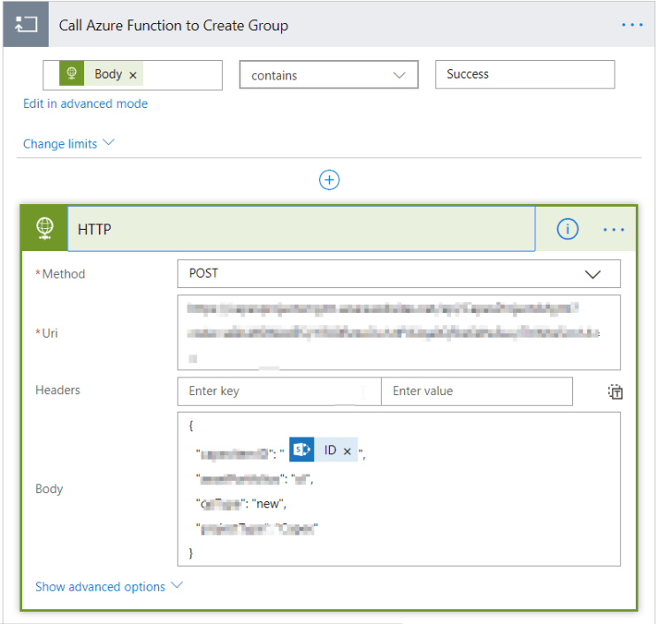
Task: Expand Change limits section
Action: pyautogui.click(x=69, y=143)
